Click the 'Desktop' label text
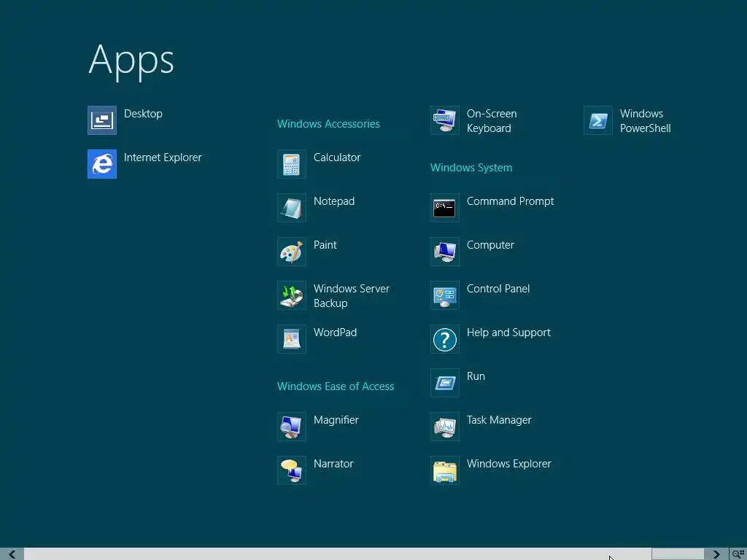 tap(143, 114)
